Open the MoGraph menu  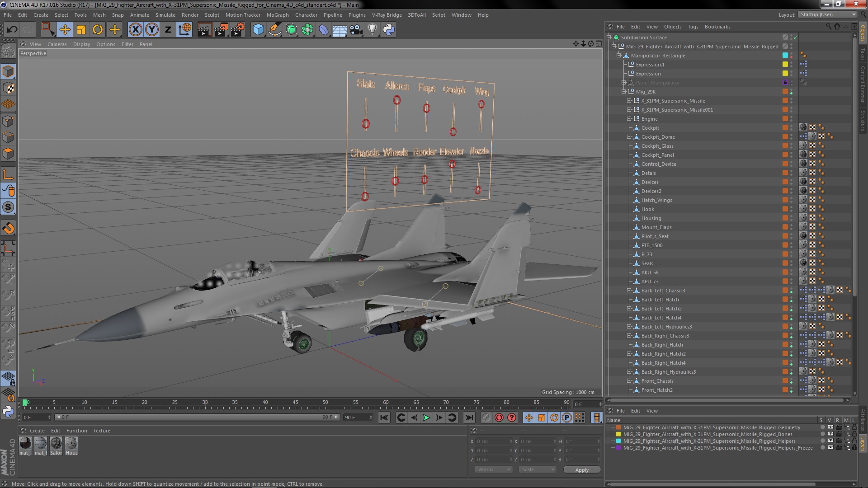pos(278,15)
